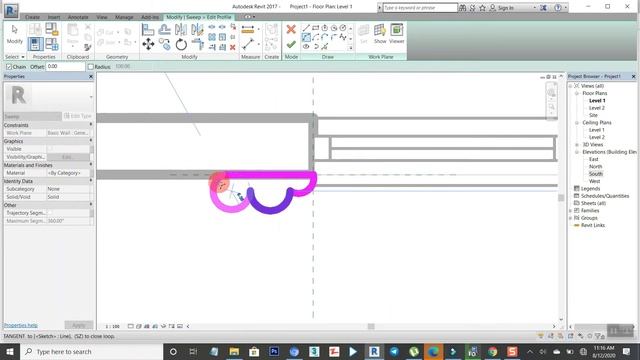Click the keyword search box
Viewport: 640px width, 360px height.
420,8
